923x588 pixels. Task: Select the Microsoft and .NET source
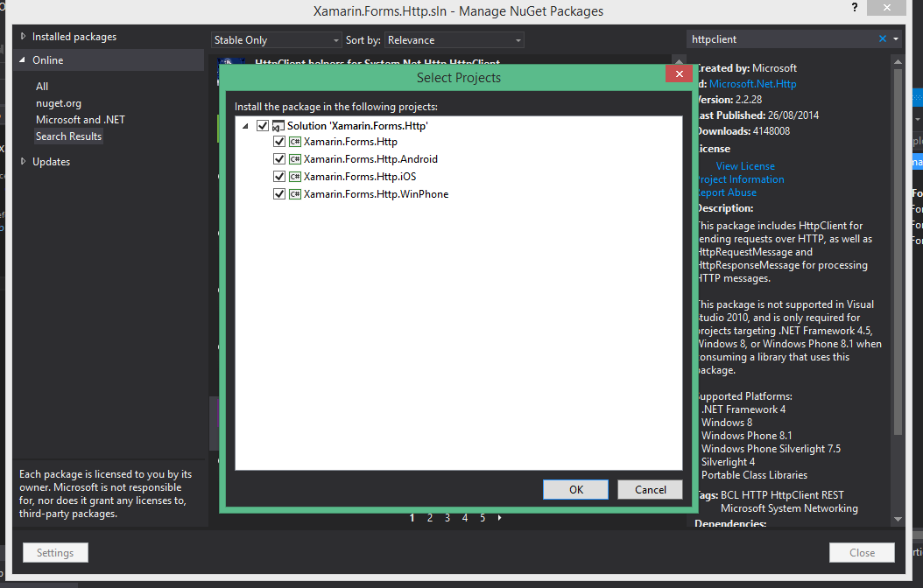[80, 120]
